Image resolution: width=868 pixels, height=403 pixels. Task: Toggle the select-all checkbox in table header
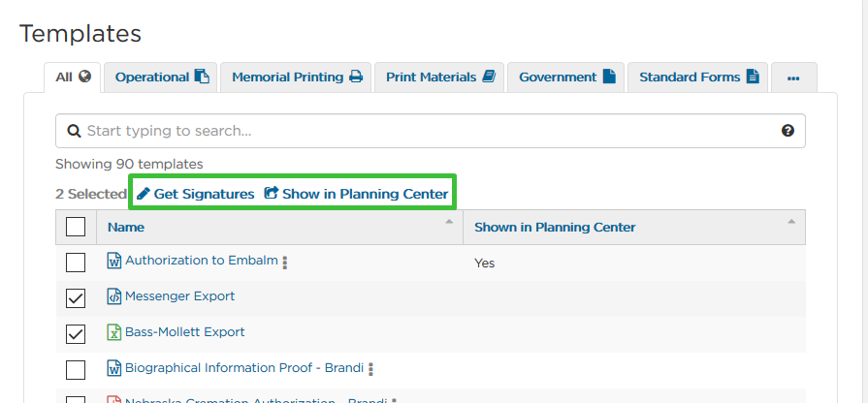pos(76,227)
